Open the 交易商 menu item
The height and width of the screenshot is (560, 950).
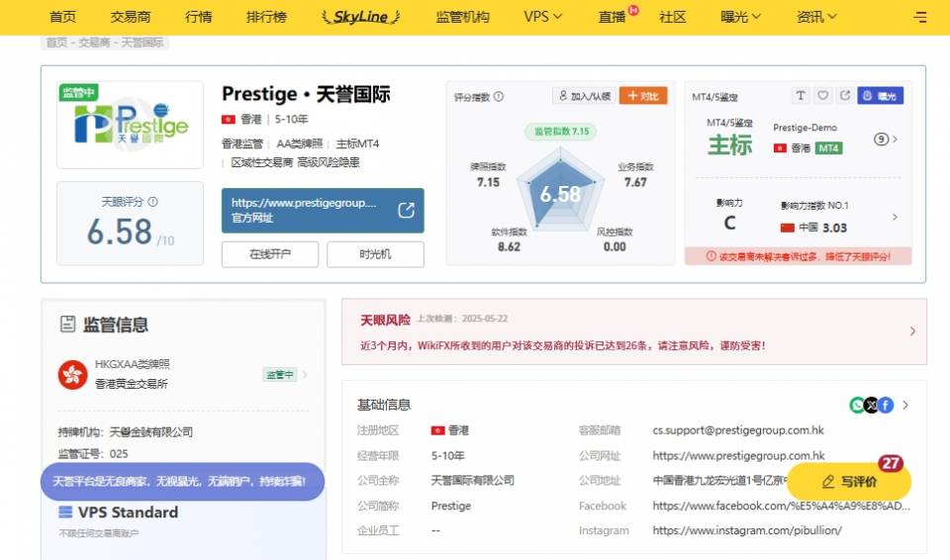click(131, 17)
